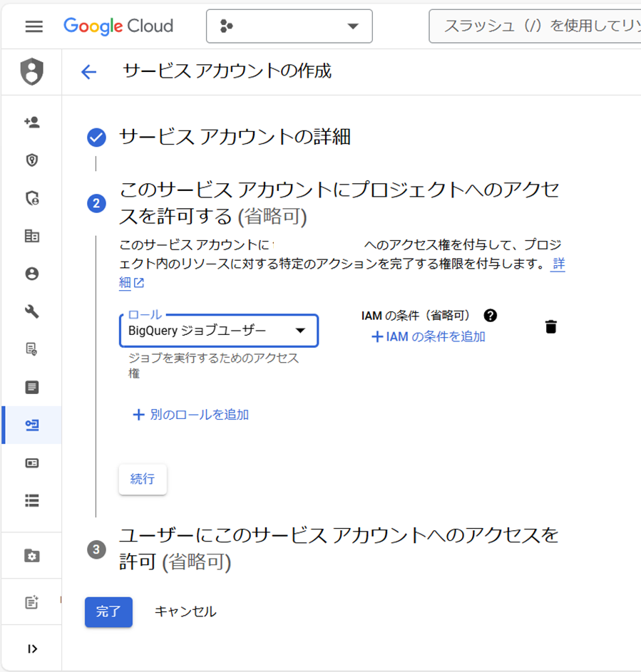Delete the role with trash icon
The image size is (641, 672).
(x=551, y=327)
